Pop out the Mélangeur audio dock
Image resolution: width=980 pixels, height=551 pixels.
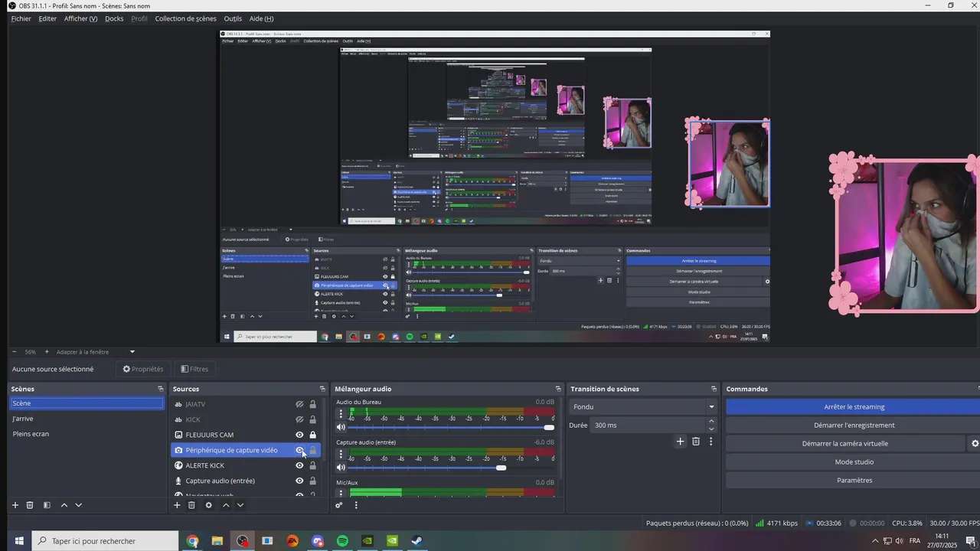point(558,389)
